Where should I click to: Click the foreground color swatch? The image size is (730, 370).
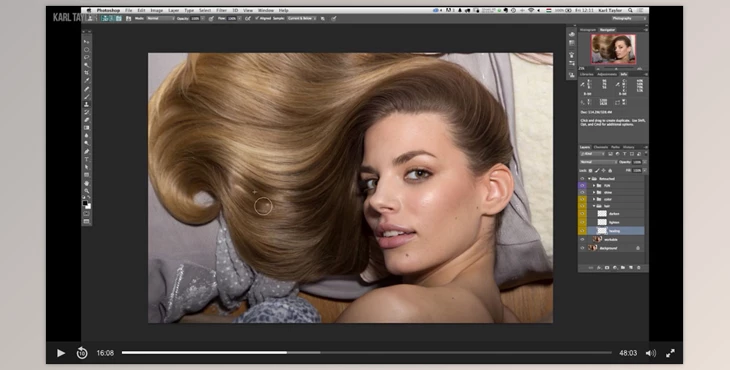(85, 203)
